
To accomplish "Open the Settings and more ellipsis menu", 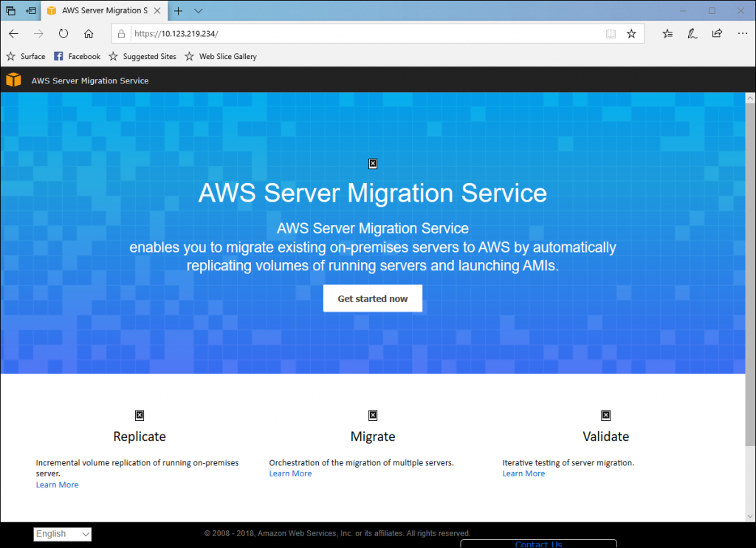I will pos(742,33).
